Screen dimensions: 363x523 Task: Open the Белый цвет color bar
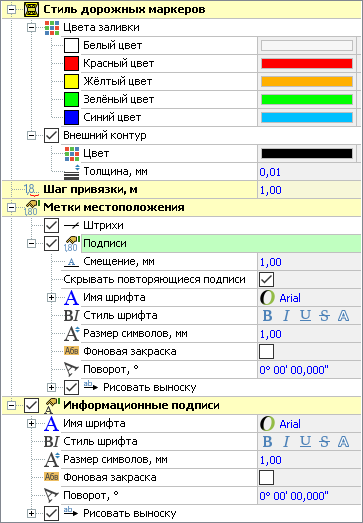coord(307,45)
